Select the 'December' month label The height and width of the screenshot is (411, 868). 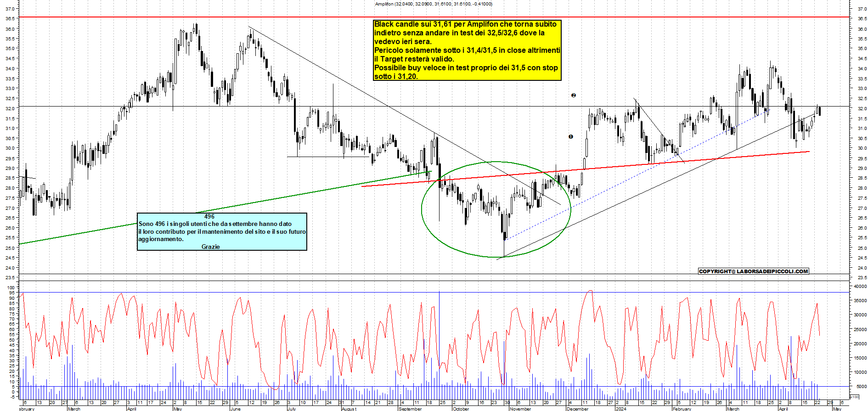577,409
